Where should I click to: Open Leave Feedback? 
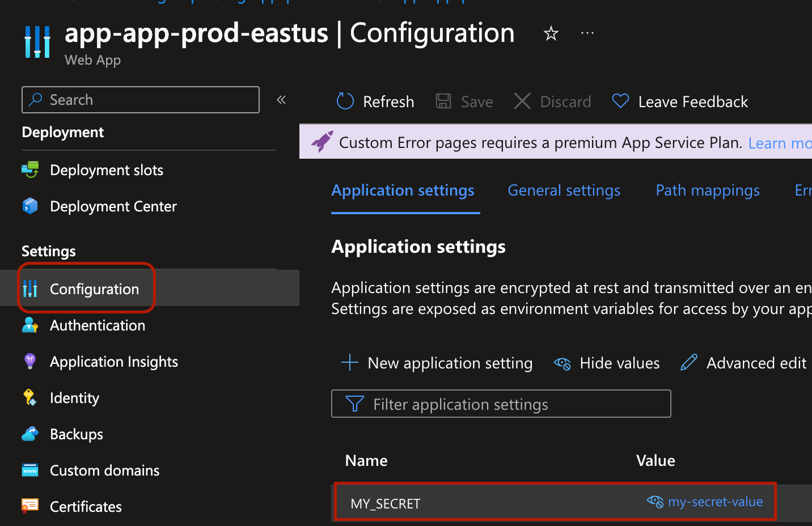(693, 102)
